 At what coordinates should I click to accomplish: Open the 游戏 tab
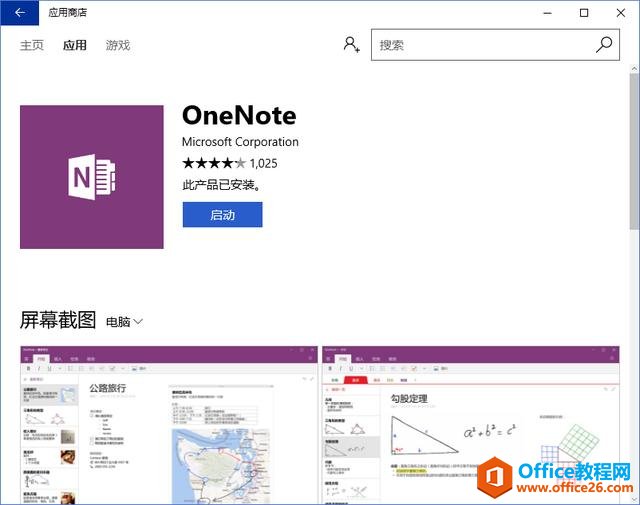(x=118, y=45)
